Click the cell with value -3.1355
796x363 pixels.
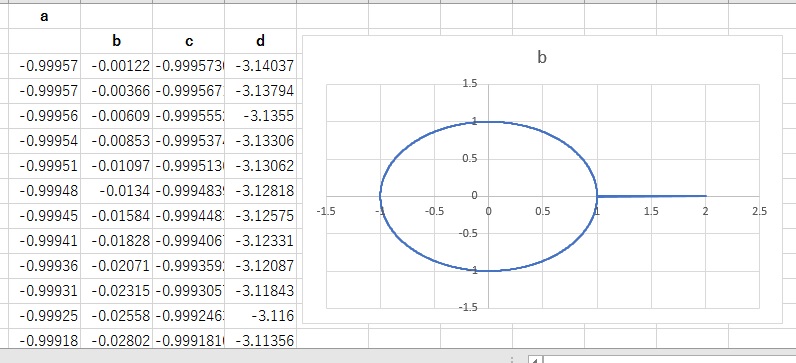click(260, 116)
